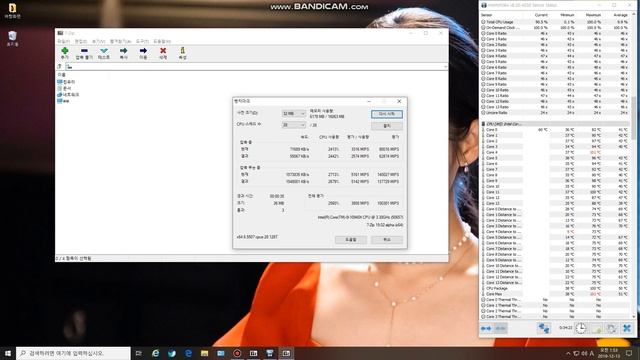640x360 pixels.
Task: Open the 파일(F) File menu in 7-Zip
Action: tap(63, 41)
